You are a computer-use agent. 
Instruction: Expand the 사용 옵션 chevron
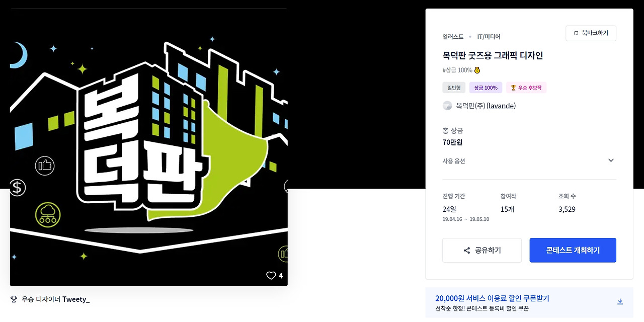[611, 160]
